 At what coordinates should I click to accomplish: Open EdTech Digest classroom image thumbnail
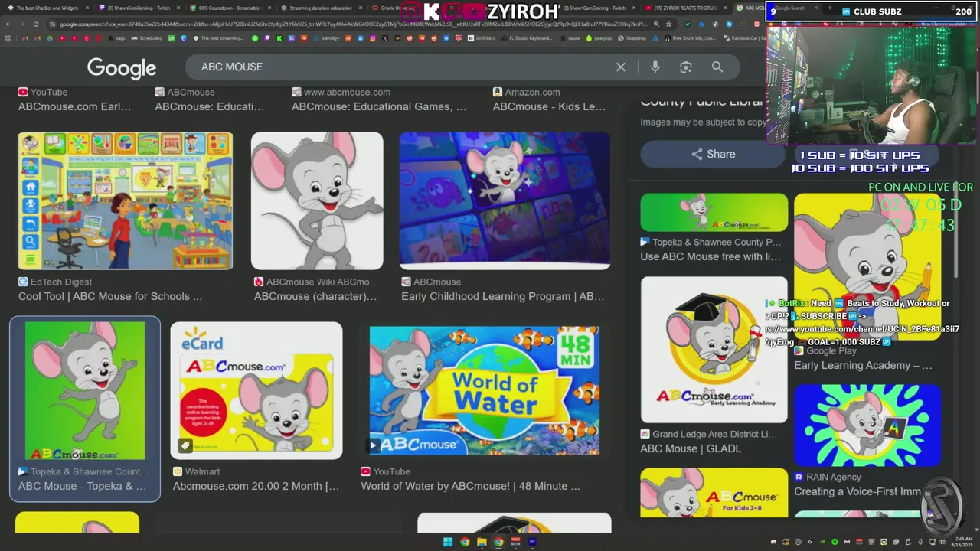126,201
